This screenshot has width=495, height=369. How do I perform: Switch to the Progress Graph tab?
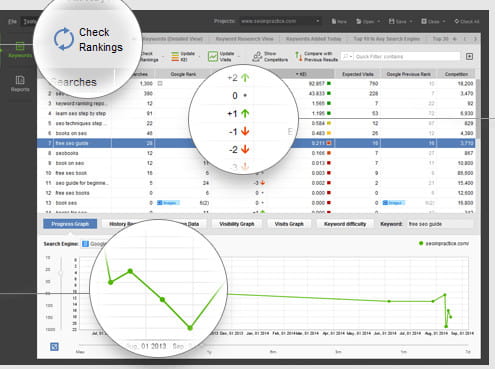[70, 224]
